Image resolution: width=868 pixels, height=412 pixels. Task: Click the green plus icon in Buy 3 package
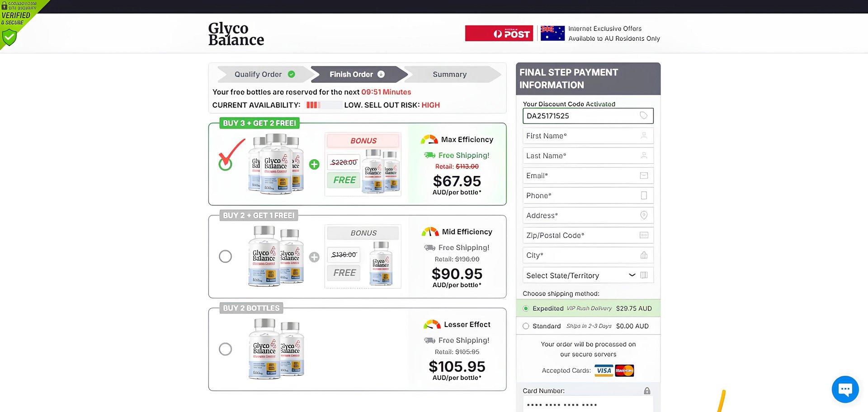point(314,164)
